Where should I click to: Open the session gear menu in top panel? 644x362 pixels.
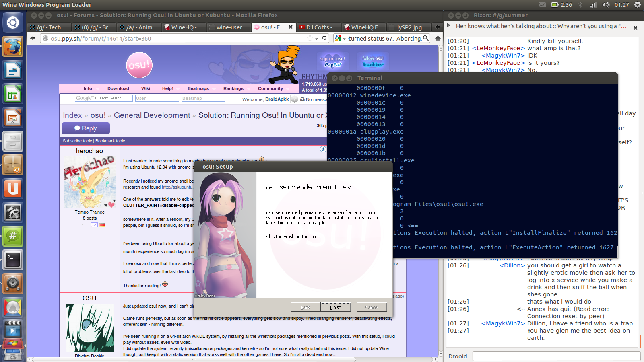coord(637,5)
